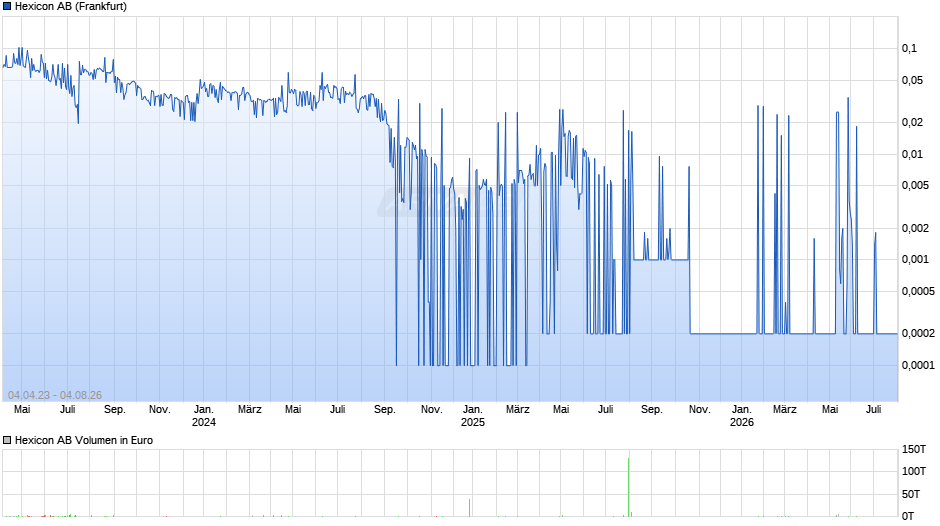Click the tallest green volume bar
The image size is (940, 526).
(x=628, y=487)
